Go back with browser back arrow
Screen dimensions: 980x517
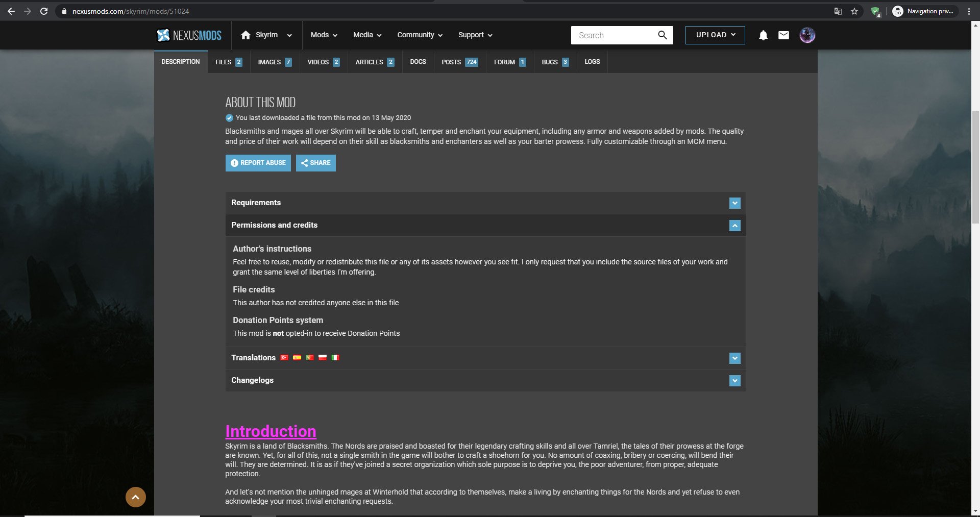11,11
